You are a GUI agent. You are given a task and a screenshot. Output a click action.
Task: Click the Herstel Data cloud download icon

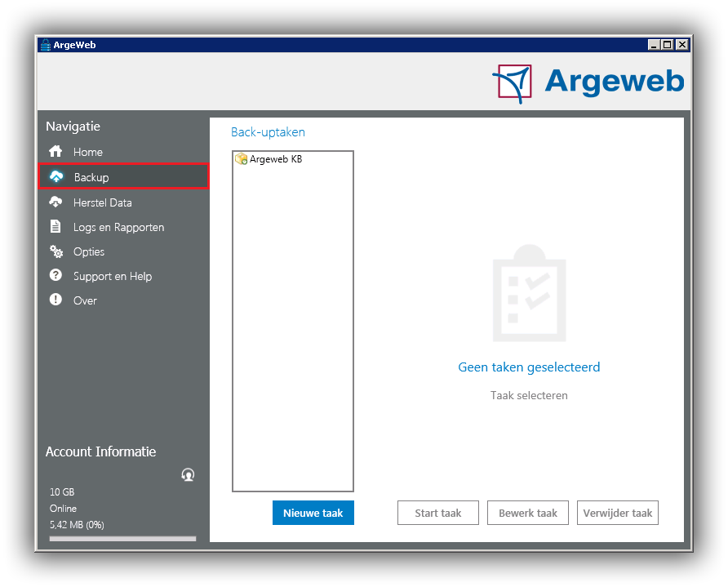[x=55, y=202]
